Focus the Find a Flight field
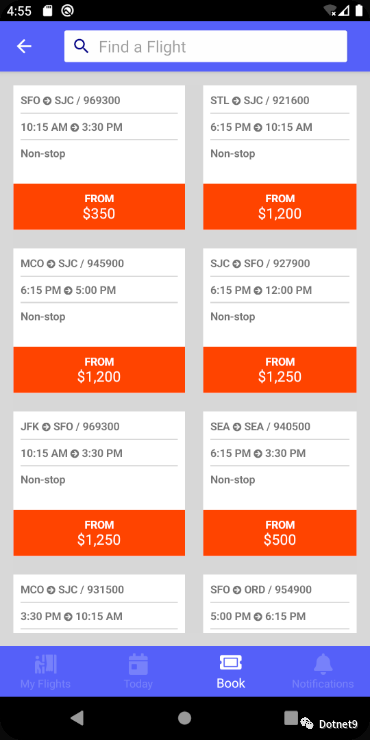 click(x=205, y=46)
